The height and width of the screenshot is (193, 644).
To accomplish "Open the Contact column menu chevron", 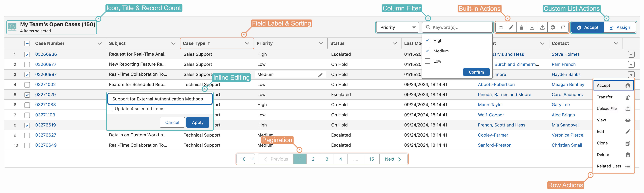I will pos(616,44).
